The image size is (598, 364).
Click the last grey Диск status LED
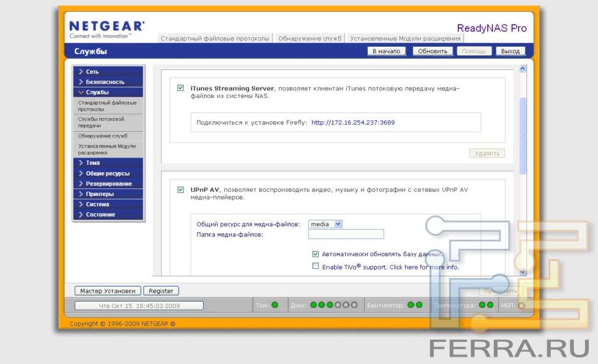pyautogui.click(x=354, y=305)
